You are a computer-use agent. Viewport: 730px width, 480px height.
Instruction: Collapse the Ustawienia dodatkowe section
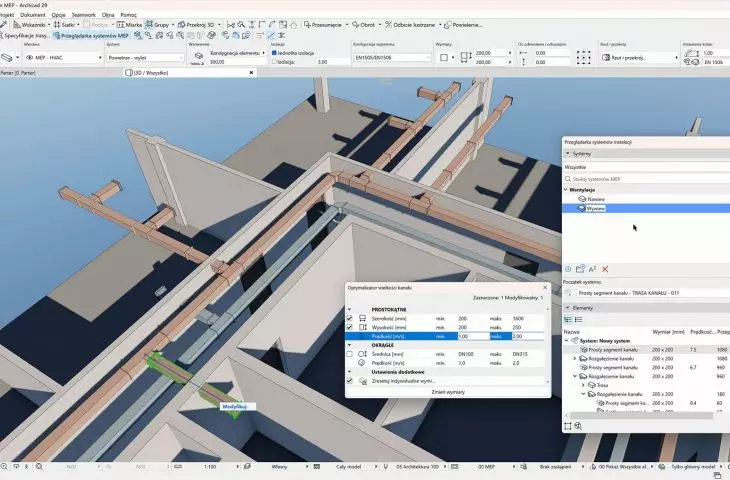350,372
